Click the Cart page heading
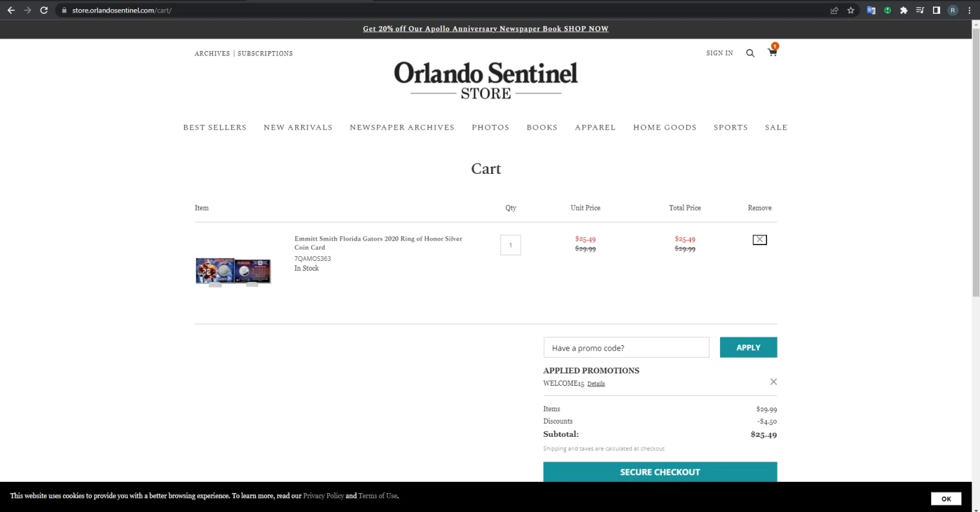Image resolution: width=980 pixels, height=512 pixels. [486, 169]
